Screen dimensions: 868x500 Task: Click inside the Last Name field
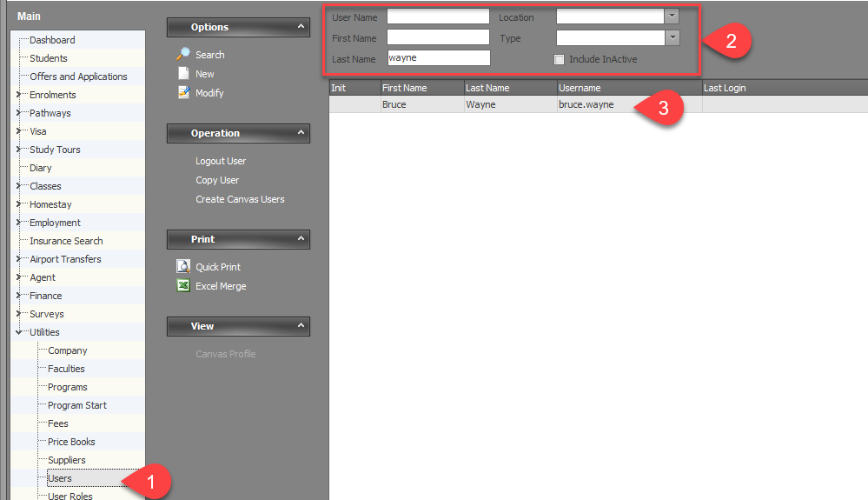438,58
